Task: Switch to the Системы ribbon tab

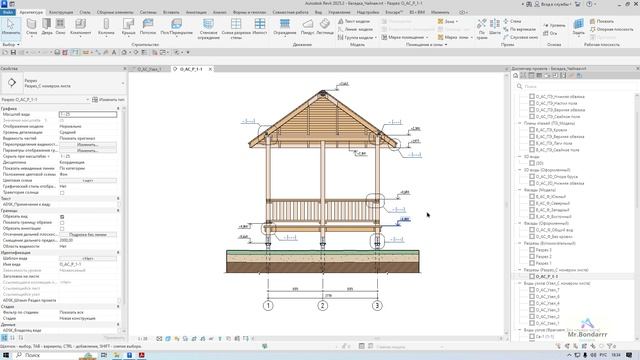Action: [148, 12]
